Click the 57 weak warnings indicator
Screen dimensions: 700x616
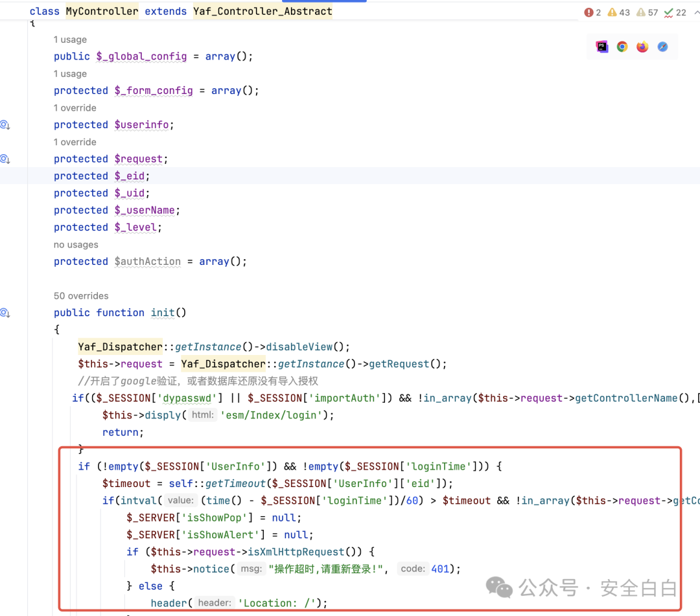tap(647, 12)
